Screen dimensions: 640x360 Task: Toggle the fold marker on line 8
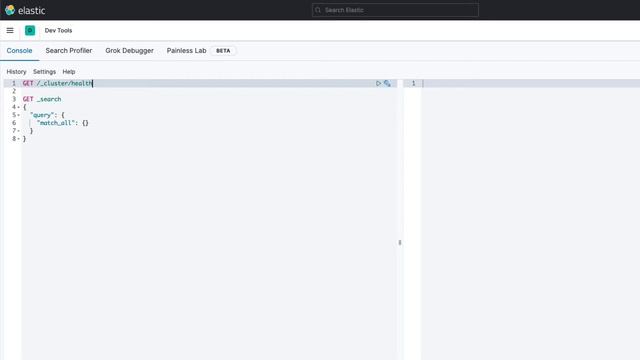[18, 139]
